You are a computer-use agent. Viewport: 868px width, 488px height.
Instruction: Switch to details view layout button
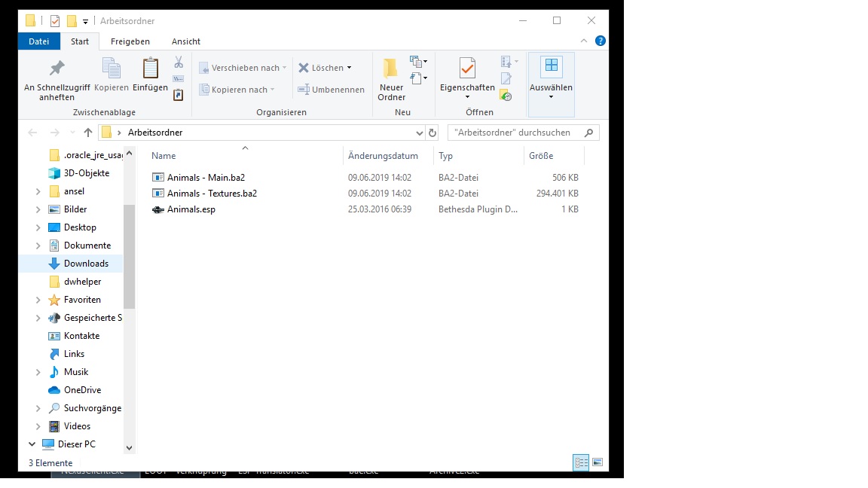(581, 462)
